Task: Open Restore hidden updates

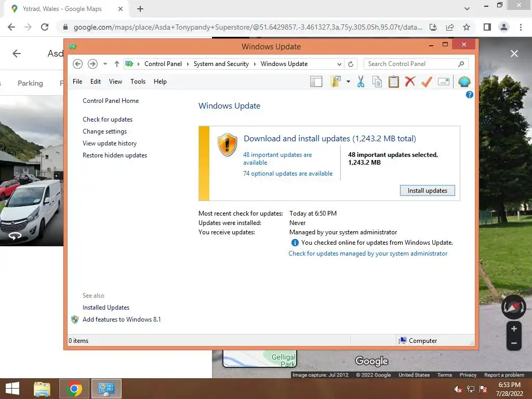Action: [x=115, y=155]
